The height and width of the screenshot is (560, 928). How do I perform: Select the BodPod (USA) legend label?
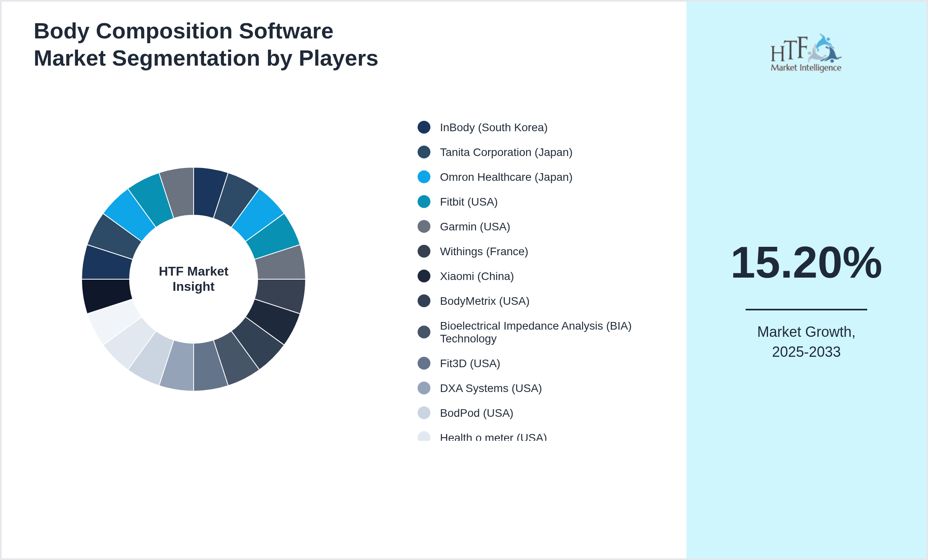coord(476,413)
